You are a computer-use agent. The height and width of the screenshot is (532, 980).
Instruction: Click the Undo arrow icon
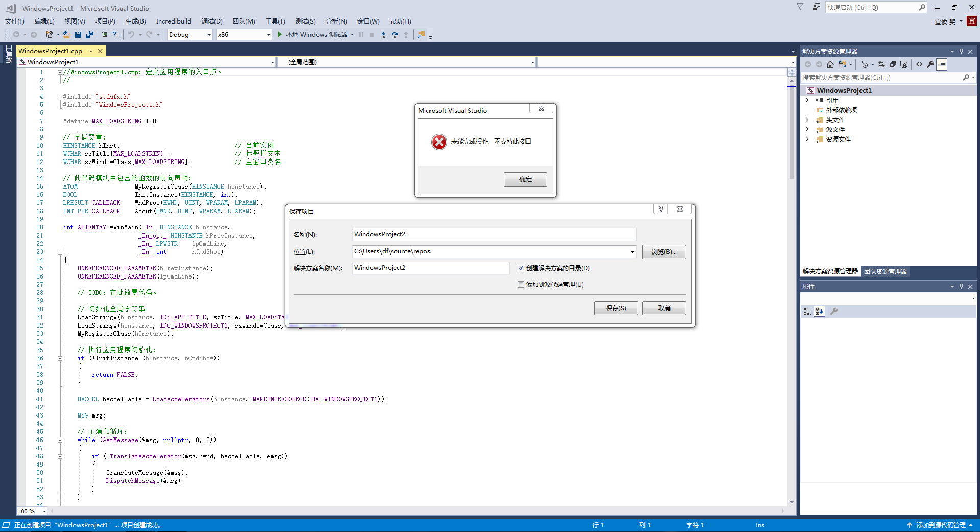coord(132,35)
